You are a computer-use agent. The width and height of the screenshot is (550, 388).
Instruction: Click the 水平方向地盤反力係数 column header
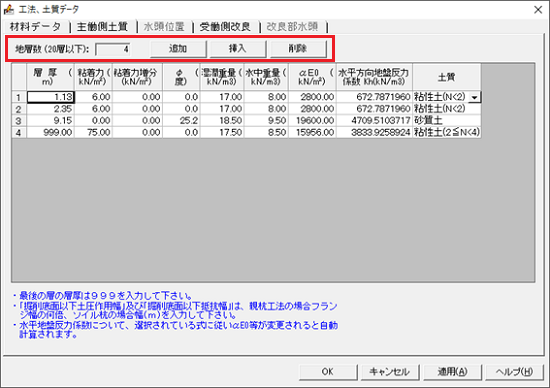pyautogui.click(x=374, y=77)
